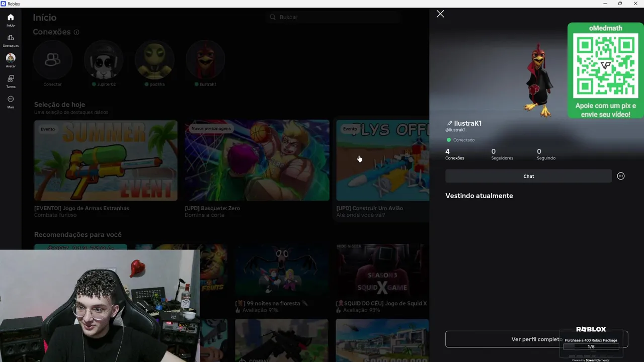The height and width of the screenshot is (362, 644).
Task: View the 0 Seguidores count
Action: (x=502, y=154)
